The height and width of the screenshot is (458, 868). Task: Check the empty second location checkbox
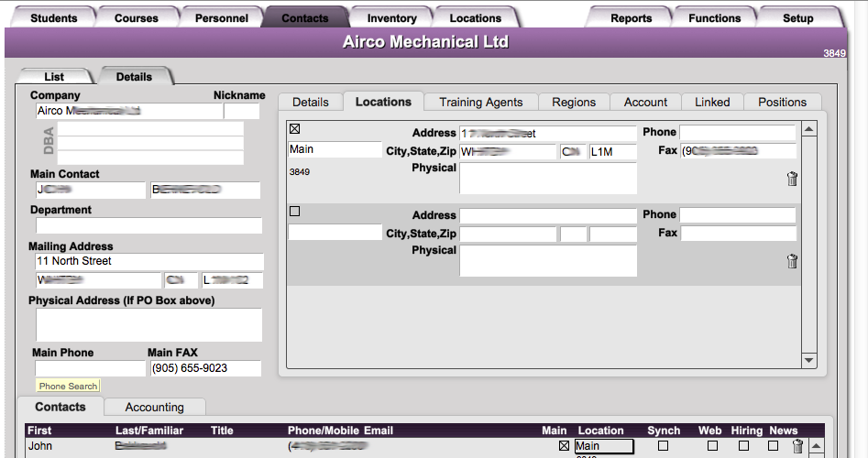tap(294, 212)
